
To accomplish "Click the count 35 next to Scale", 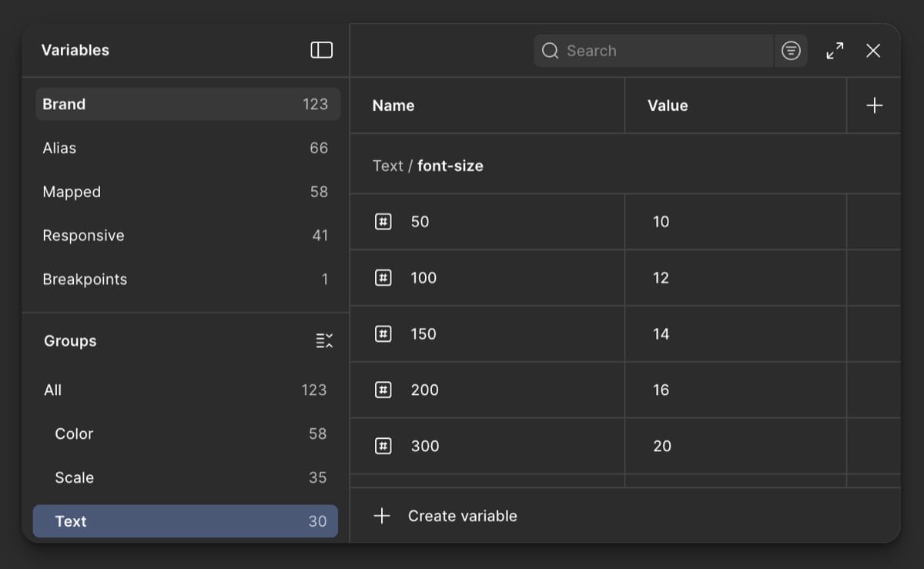I will pos(317,478).
